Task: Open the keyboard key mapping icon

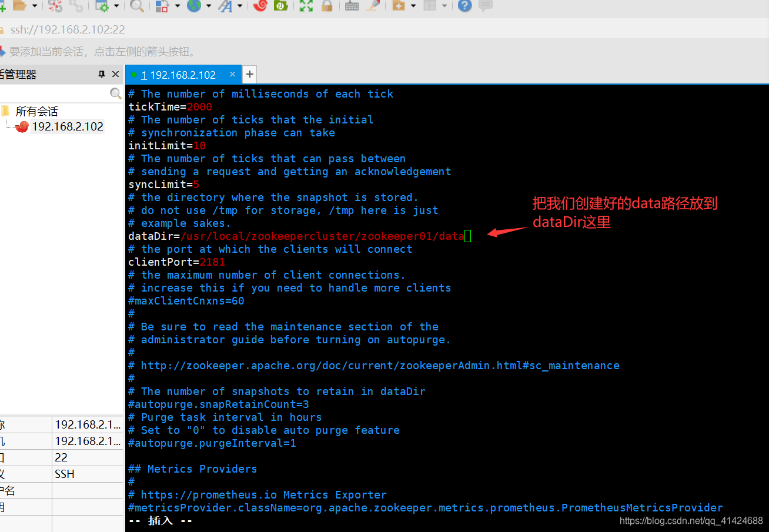Action: click(352, 6)
